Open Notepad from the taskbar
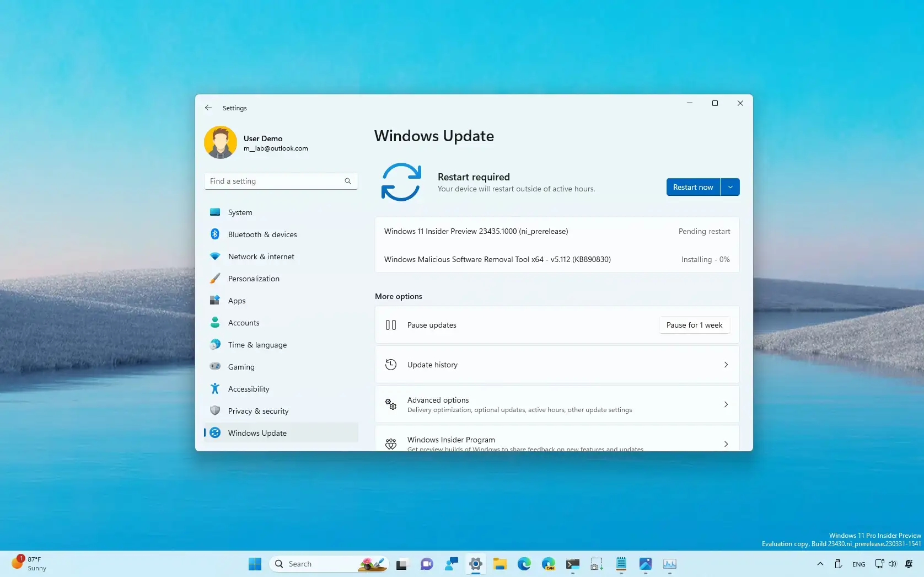 [x=621, y=564]
